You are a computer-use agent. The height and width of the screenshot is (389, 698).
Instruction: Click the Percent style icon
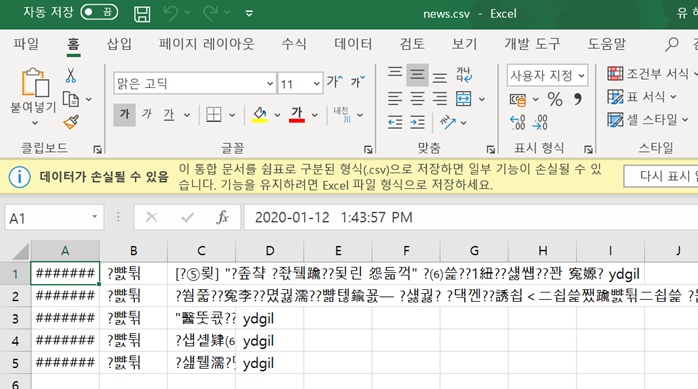pyautogui.click(x=555, y=99)
